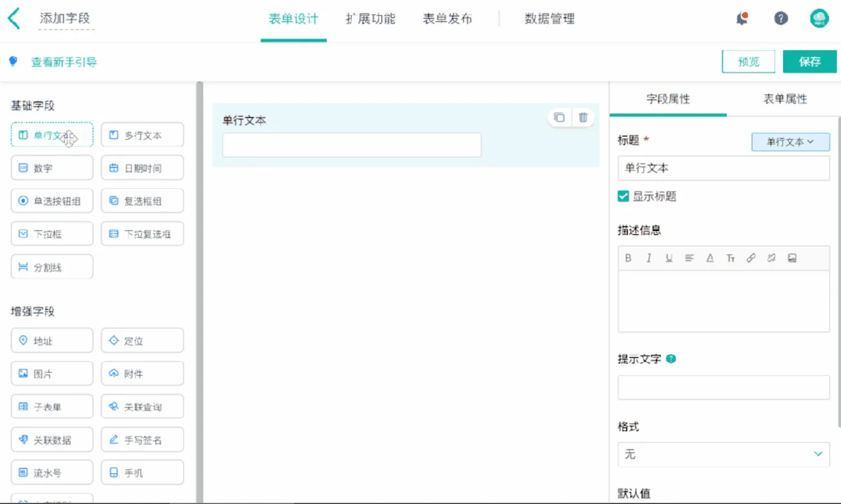Add a 子表单 field

click(52, 407)
